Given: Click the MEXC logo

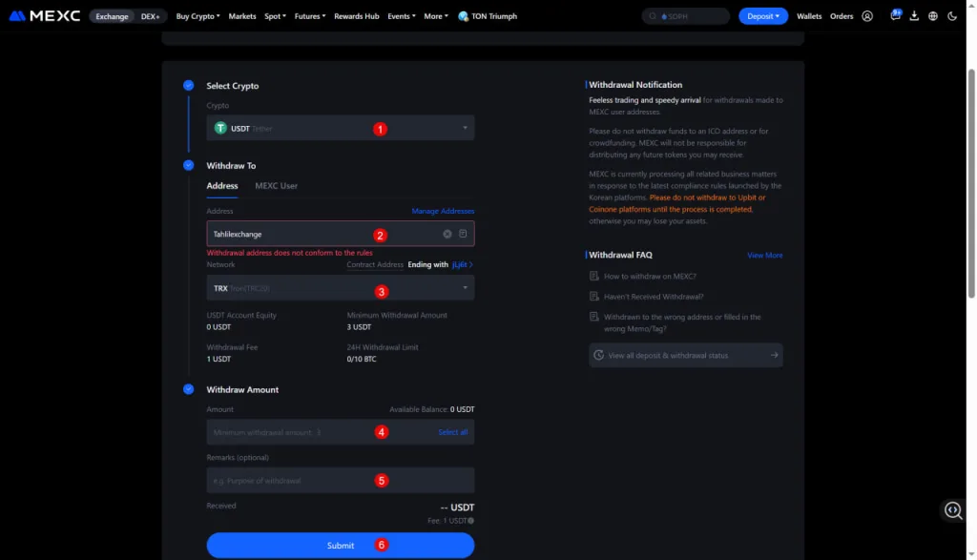Looking at the screenshot, I should [x=45, y=15].
